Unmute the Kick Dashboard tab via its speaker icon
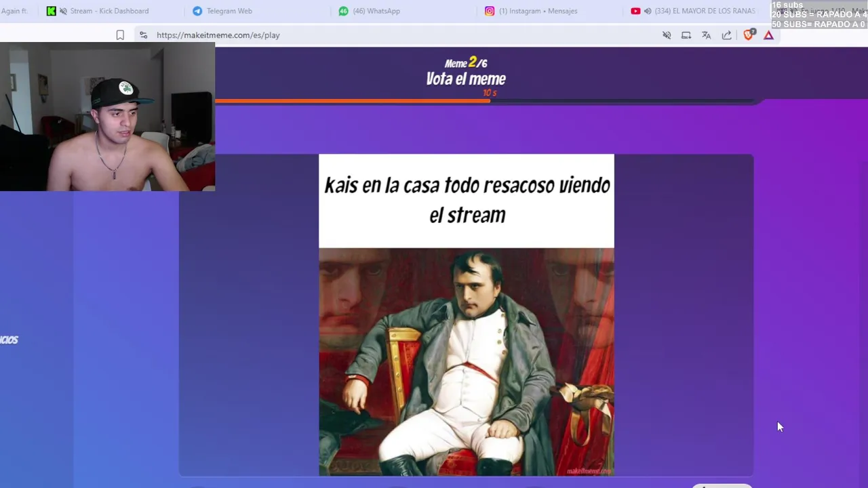The width and height of the screenshot is (868, 488). pyautogui.click(x=63, y=11)
